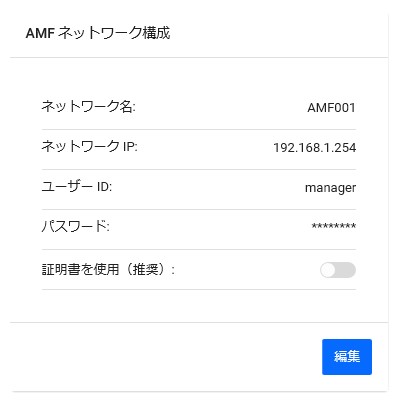This screenshot has width=398, height=401.
Task: Click the AMF ネットワーク構成 card title
Action: [98, 33]
